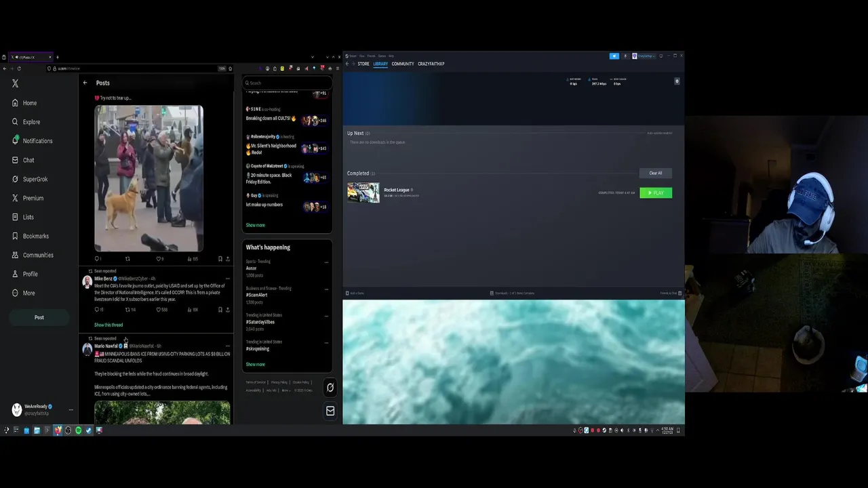The image size is (868, 488).
Task: Open SuperGrok in X sidebar
Action: click(30, 179)
